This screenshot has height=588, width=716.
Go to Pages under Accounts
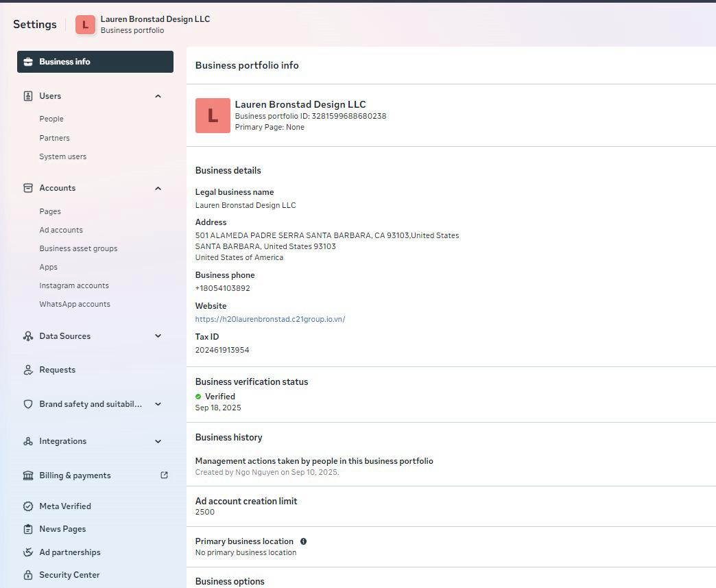point(50,211)
